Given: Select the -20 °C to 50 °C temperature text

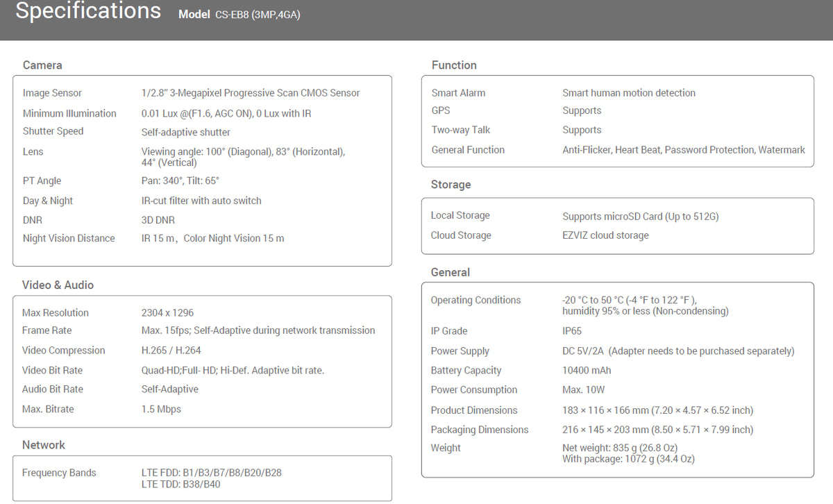Looking at the screenshot, I should [630, 301].
